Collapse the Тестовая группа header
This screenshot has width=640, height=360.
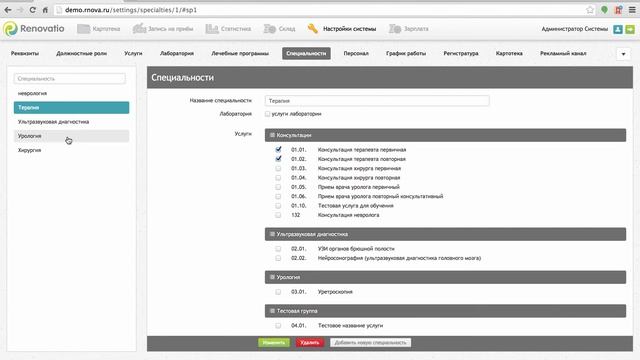pyautogui.click(x=445, y=311)
